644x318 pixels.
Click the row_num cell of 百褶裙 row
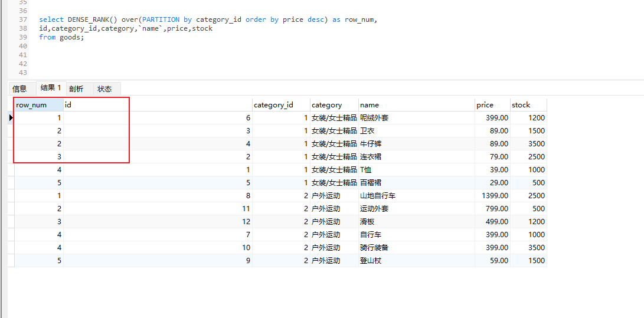(39, 182)
